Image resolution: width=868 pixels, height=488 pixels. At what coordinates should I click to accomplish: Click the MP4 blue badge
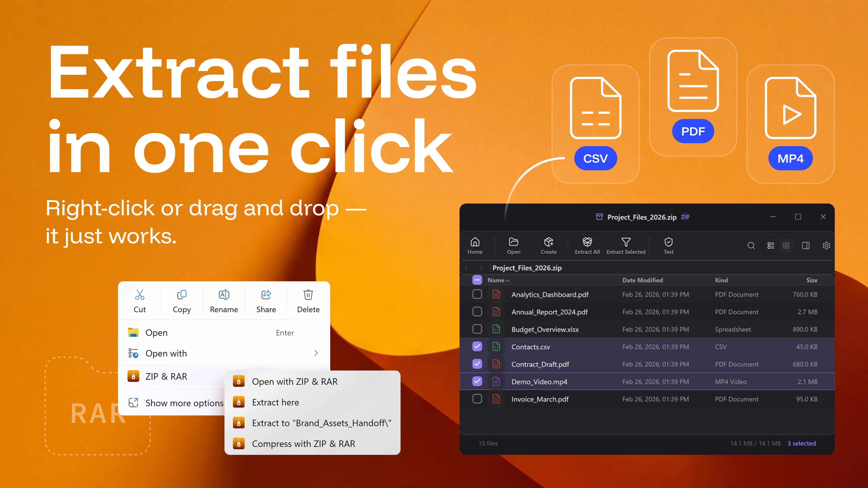[x=790, y=158]
